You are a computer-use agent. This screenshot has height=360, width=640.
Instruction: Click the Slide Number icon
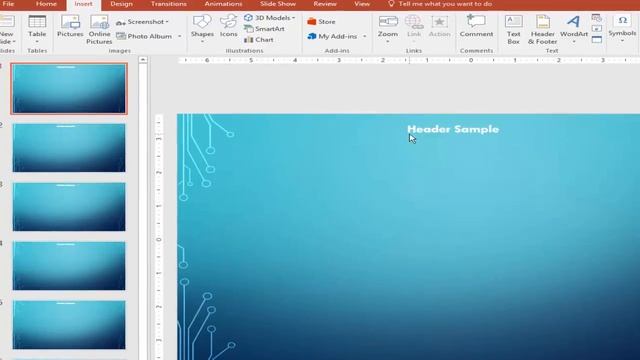597,29
